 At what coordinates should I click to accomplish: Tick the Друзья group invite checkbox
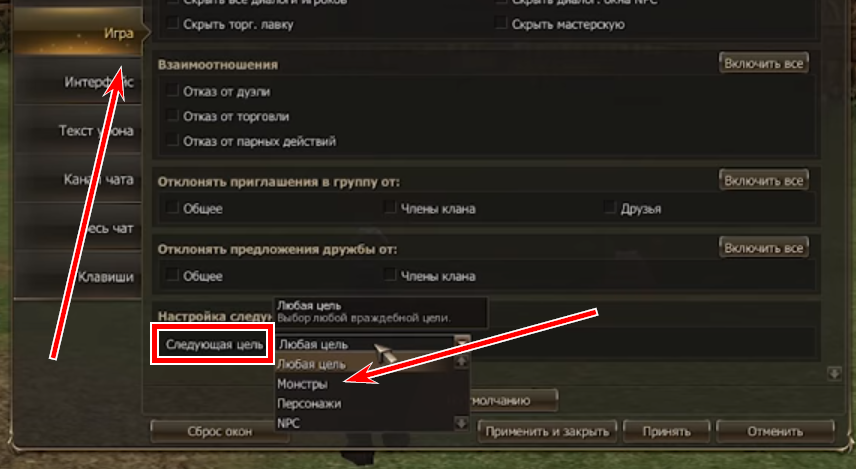[x=610, y=208]
